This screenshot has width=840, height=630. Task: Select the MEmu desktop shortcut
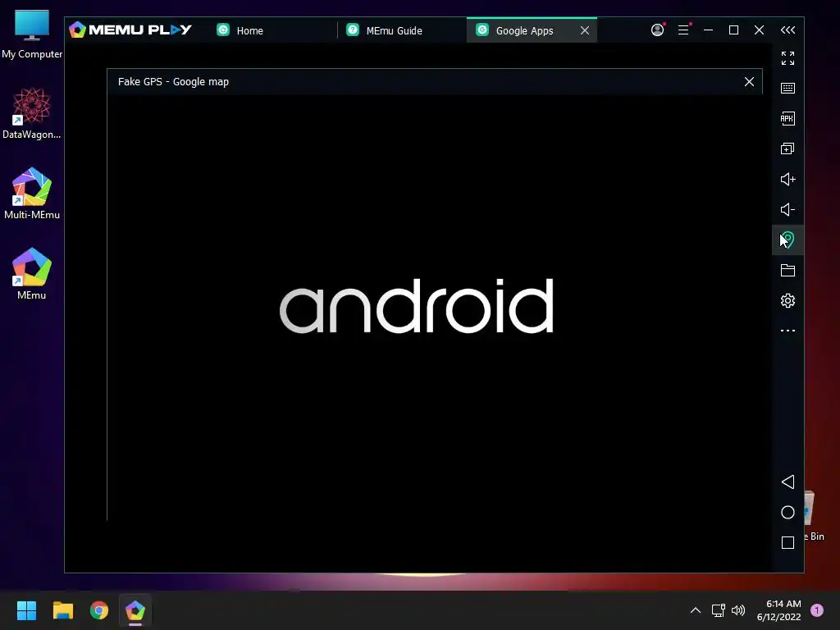click(x=32, y=274)
